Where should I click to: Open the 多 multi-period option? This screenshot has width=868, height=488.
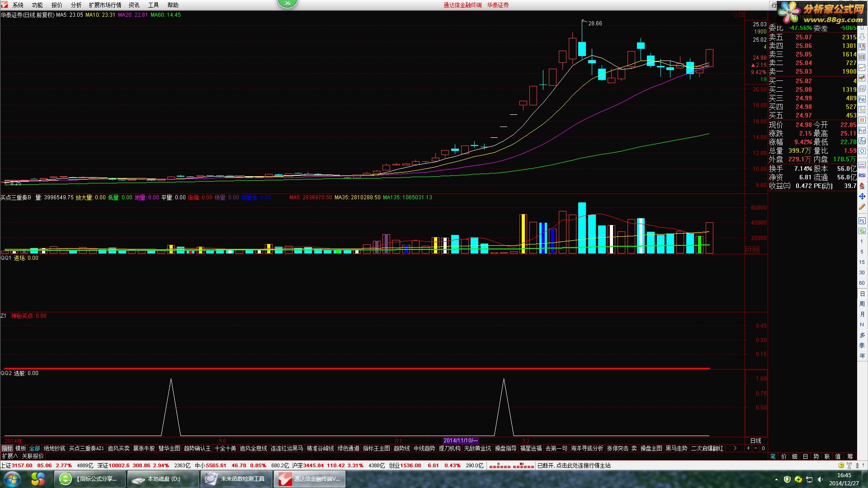[862, 335]
